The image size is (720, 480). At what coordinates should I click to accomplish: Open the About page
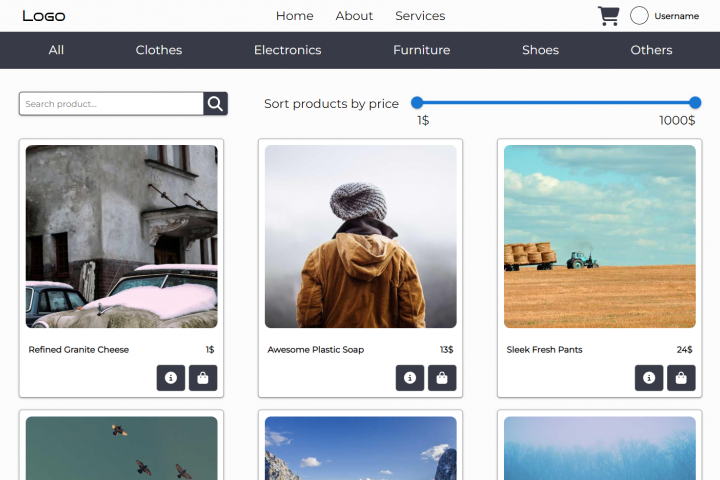354,16
